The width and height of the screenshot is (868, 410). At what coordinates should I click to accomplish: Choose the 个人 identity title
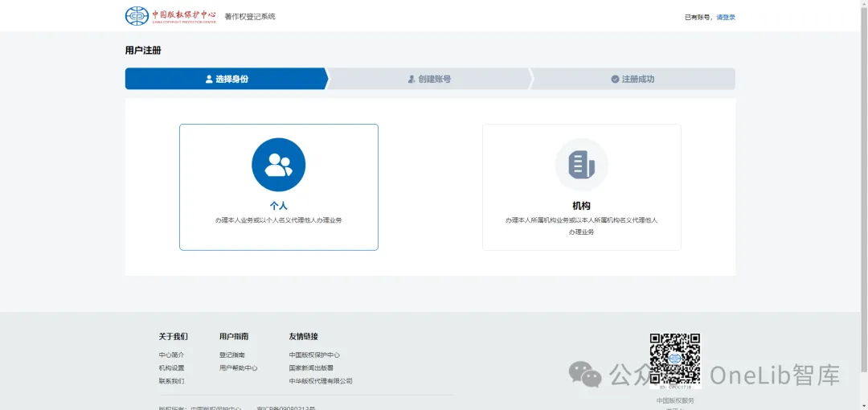(278, 206)
